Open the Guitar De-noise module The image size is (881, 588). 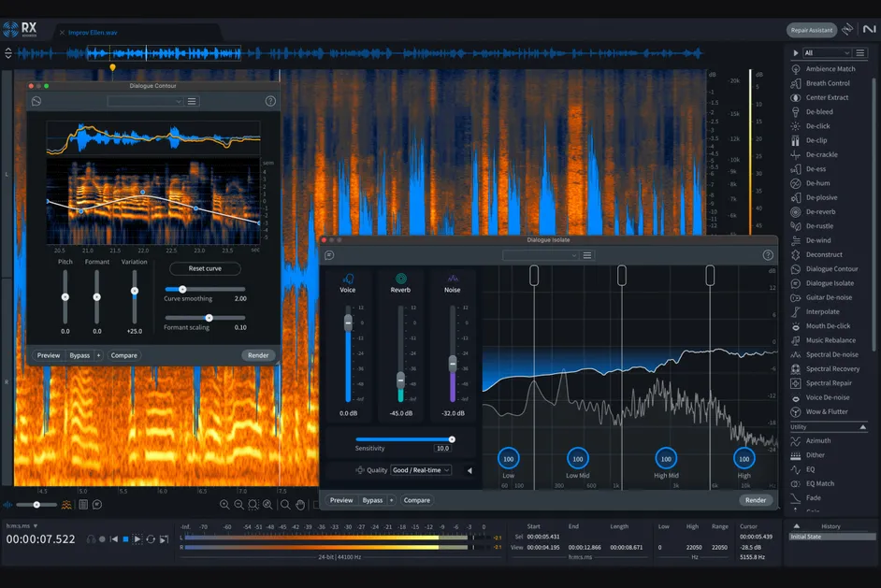(x=822, y=297)
